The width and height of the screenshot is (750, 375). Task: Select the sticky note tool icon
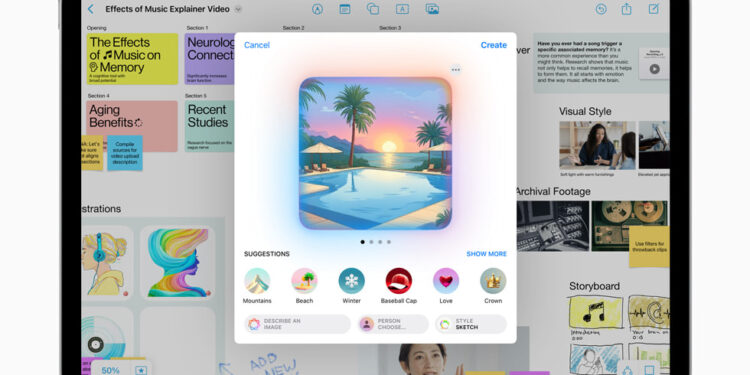pos(345,9)
